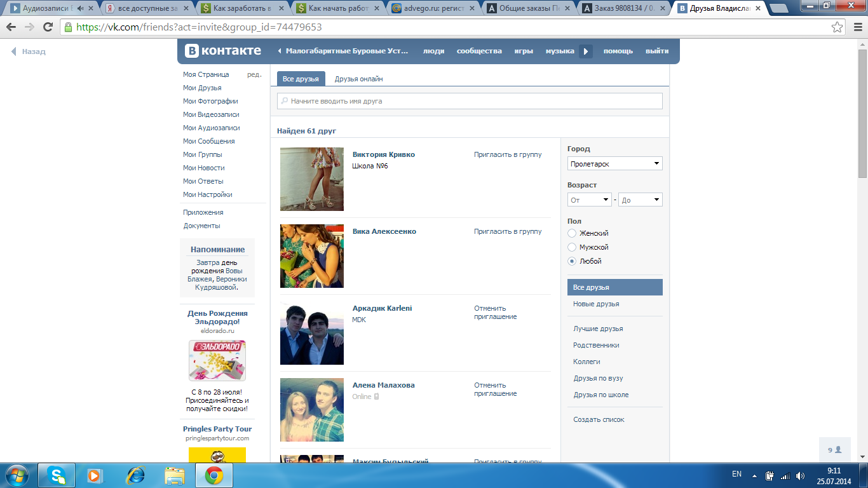Click the music player next arrow in header
The image size is (868, 488).
[x=585, y=51]
